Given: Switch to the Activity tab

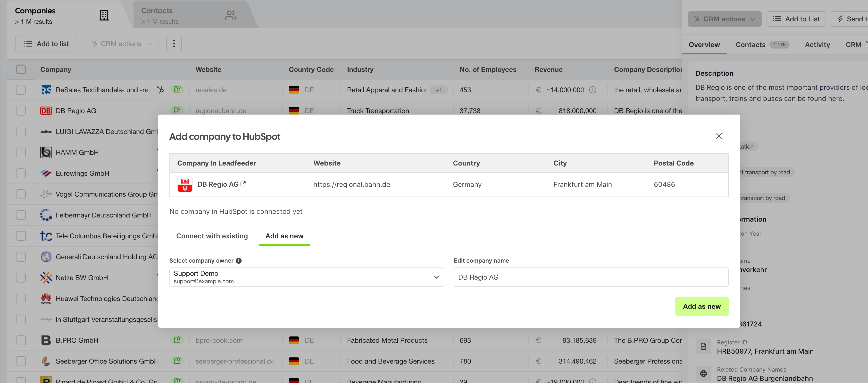Looking at the screenshot, I should pos(817,44).
